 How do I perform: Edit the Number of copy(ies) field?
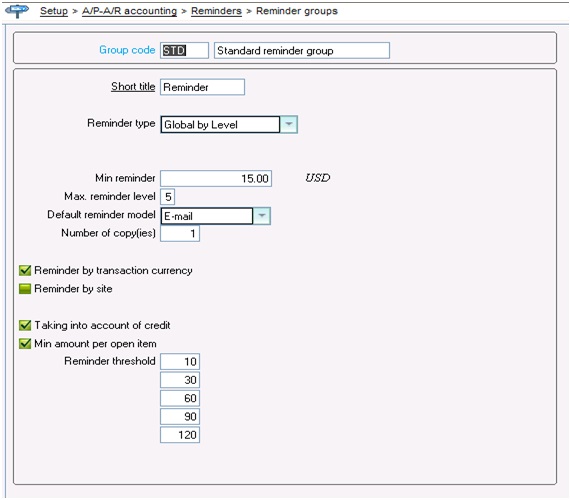coord(180,233)
